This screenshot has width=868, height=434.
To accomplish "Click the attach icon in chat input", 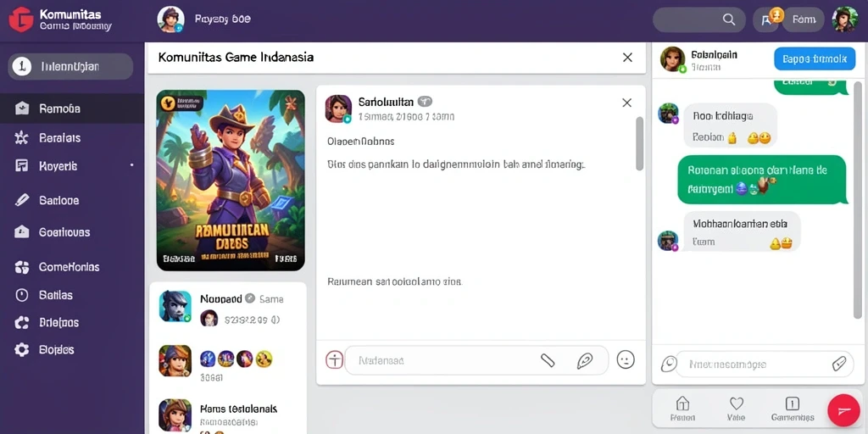I will (838, 364).
